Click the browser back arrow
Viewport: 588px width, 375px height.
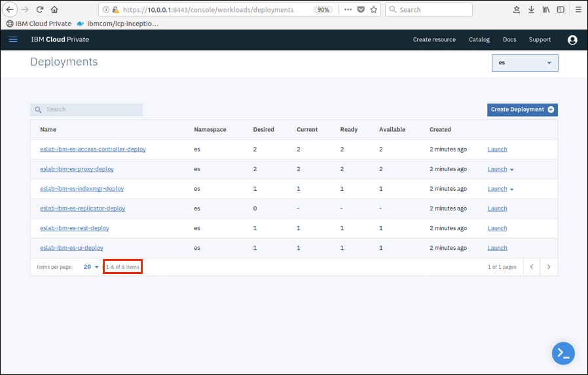[10, 9]
